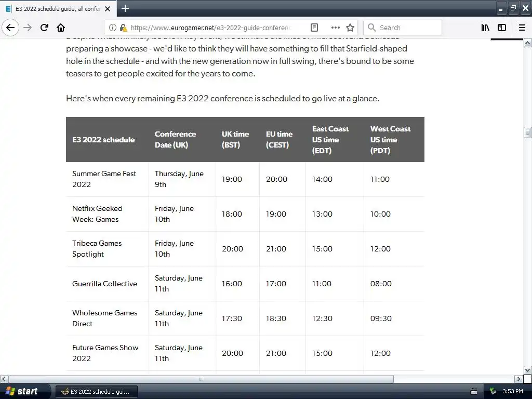
Task: Select the E3 2022 schedule guide tab
Action: (x=58, y=9)
